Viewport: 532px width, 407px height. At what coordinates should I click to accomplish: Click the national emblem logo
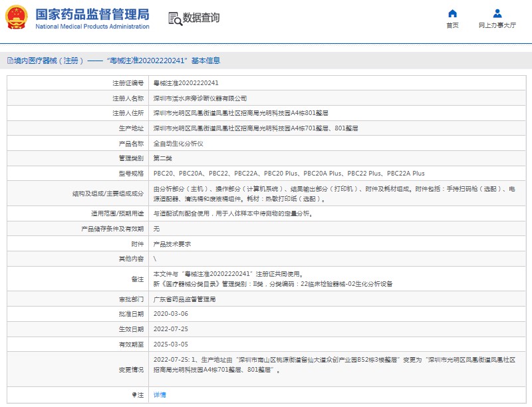tap(17, 17)
